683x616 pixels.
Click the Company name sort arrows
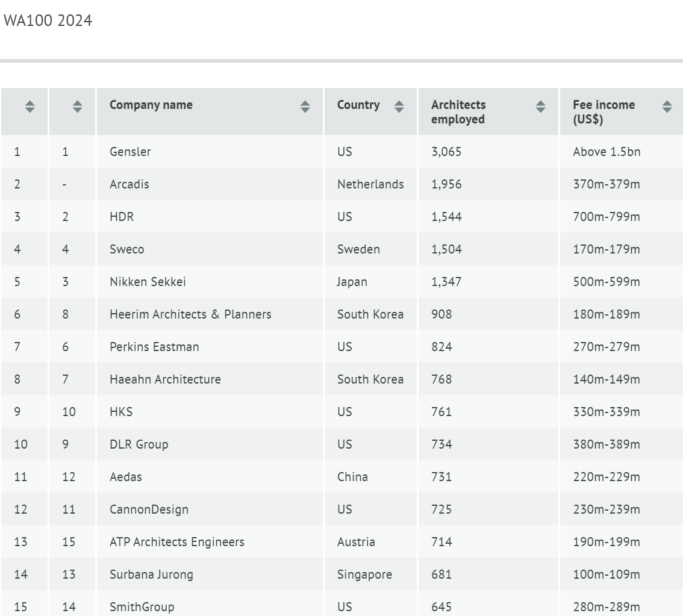tap(305, 106)
